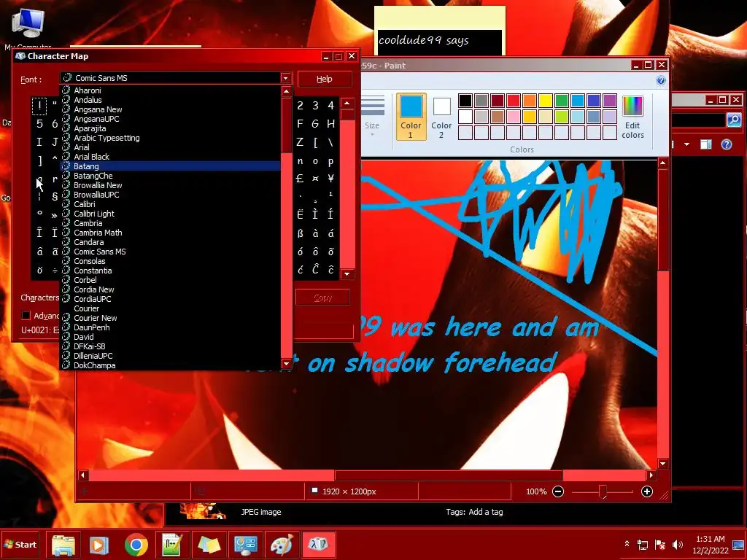
Task: Open Sticky Notes taskbar icon
Action: (x=209, y=545)
